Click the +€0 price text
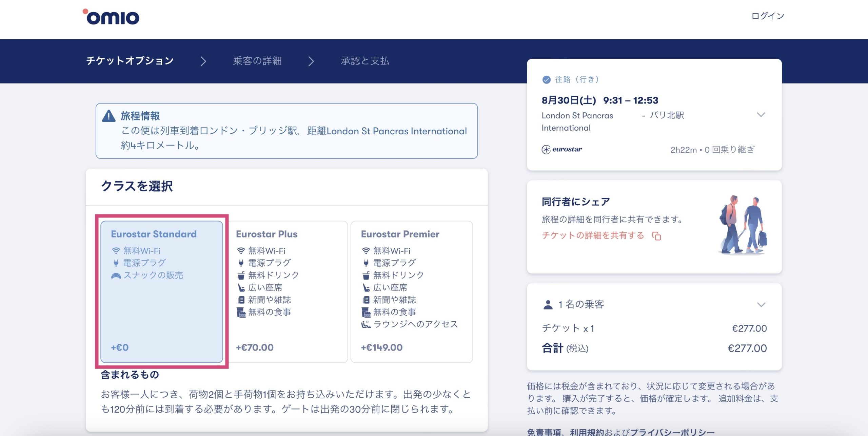This screenshot has height=436, width=868. 120,347
